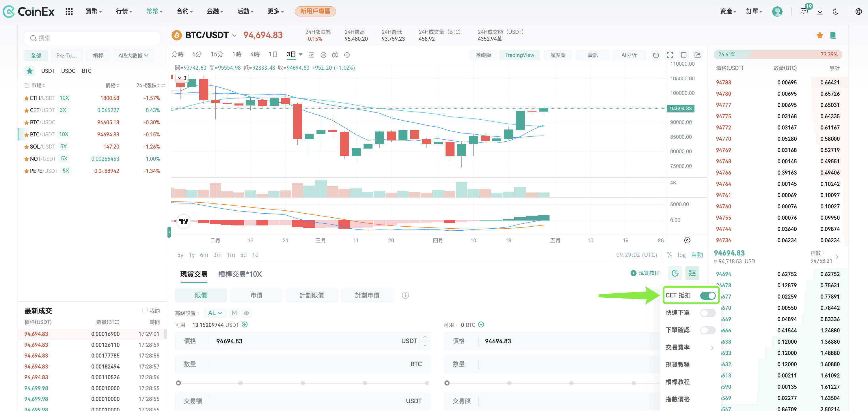This screenshot has height=411, width=868.
Task: Switch to 基礎版 chart tab
Action: click(x=483, y=55)
